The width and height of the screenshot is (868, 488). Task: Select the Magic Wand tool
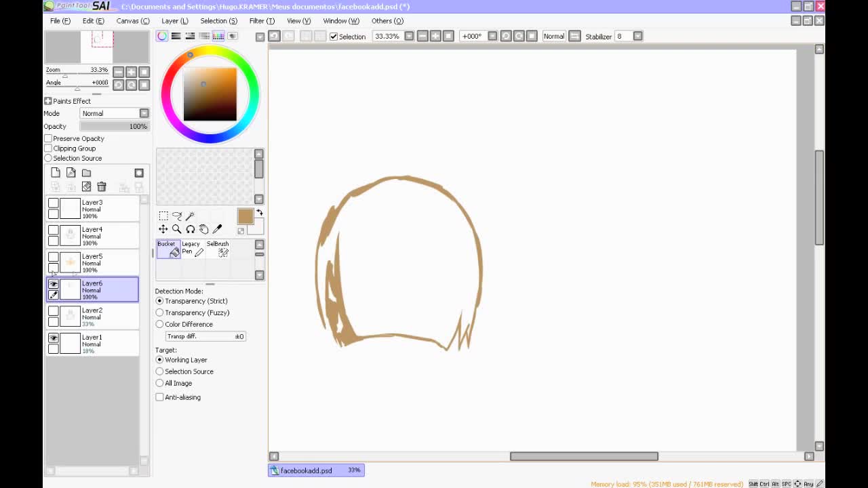coord(190,216)
